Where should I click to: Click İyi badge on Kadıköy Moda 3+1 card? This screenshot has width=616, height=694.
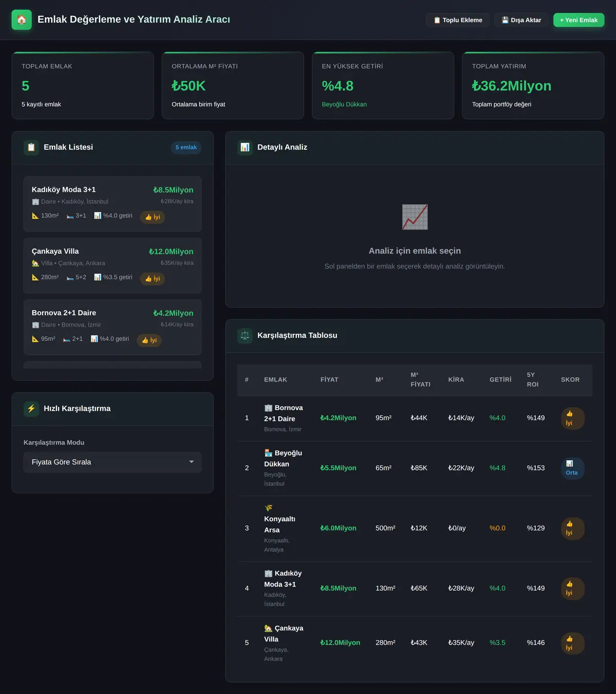152,217
